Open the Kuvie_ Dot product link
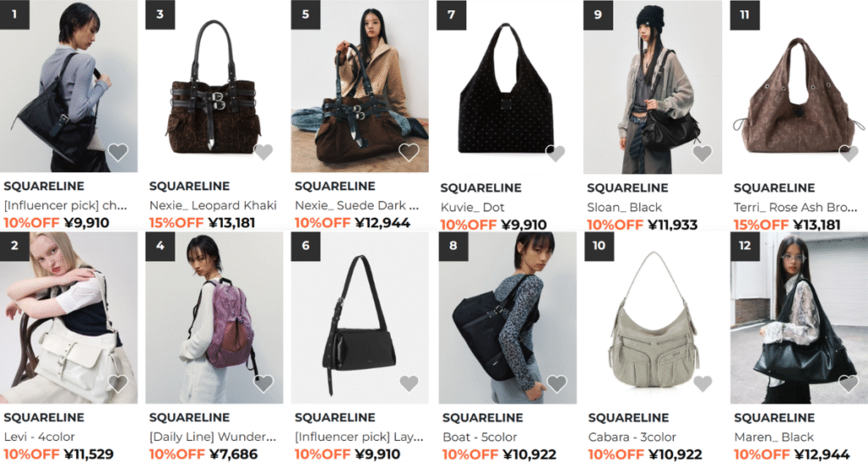The image size is (868, 462). pyautogui.click(x=472, y=208)
